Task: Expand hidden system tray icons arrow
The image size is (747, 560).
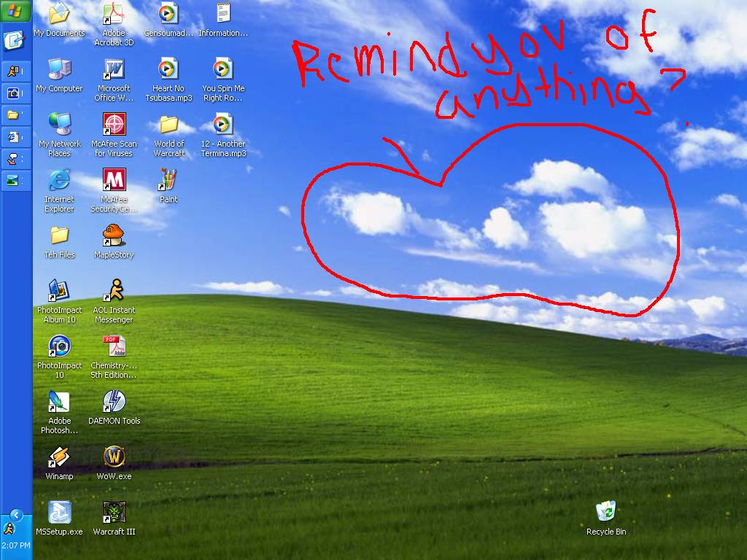Action: coord(16,515)
